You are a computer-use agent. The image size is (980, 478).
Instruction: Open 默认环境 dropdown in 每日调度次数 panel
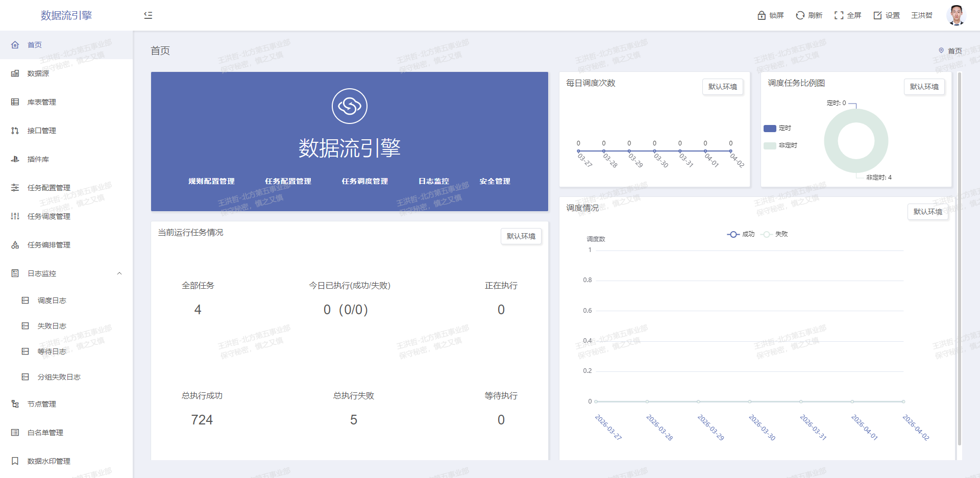pyautogui.click(x=722, y=87)
